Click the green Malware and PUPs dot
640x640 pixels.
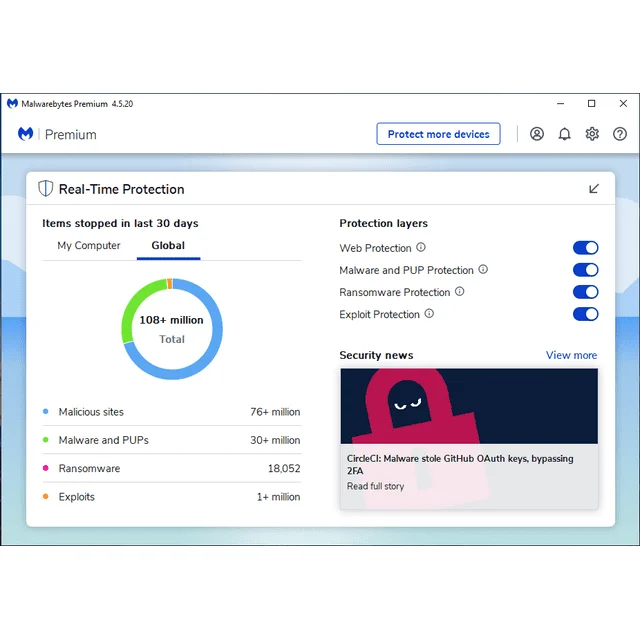point(46,440)
